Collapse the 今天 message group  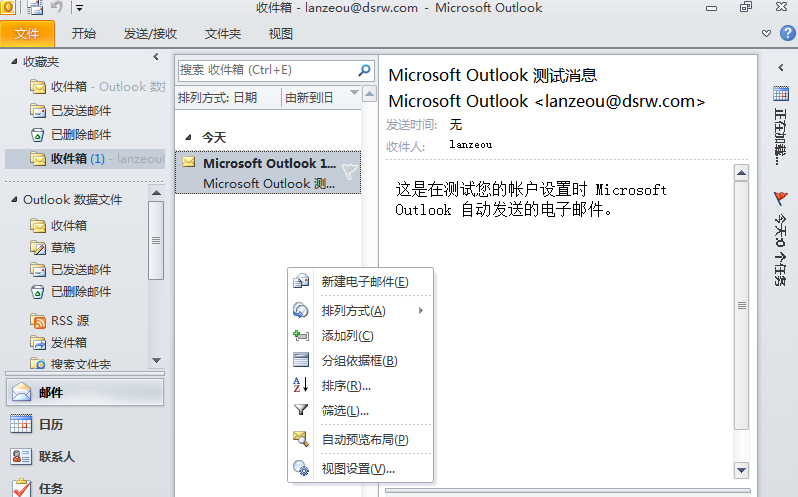(x=188, y=137)
